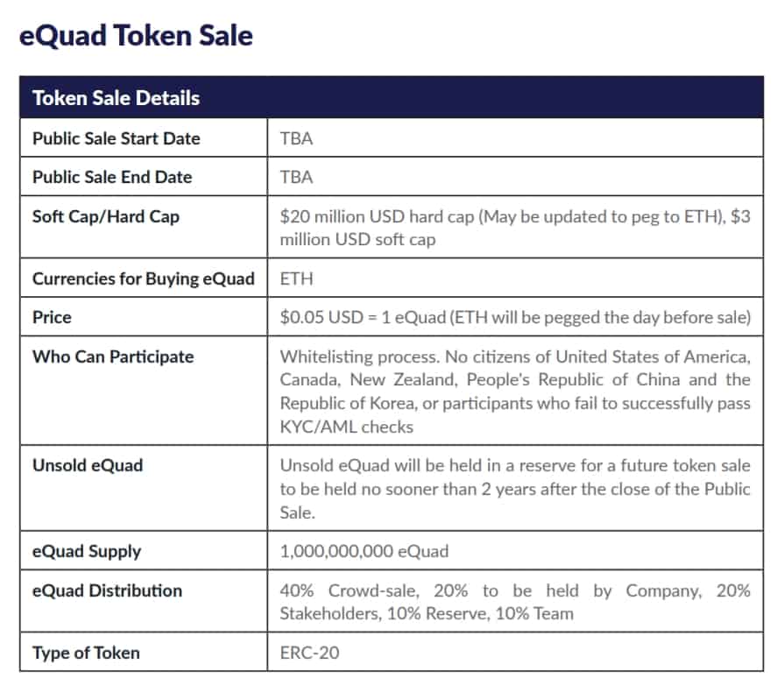Select the Currencies for Buying eQuad label
This screenshot has height=692, width=784.
point(143,279)
